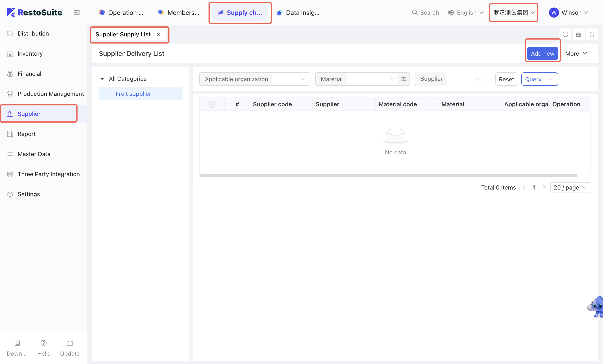Collapse the sidebar menu icon
This screenshot has height=364, width=603.
pyautogui.click(x=77, y=13)
